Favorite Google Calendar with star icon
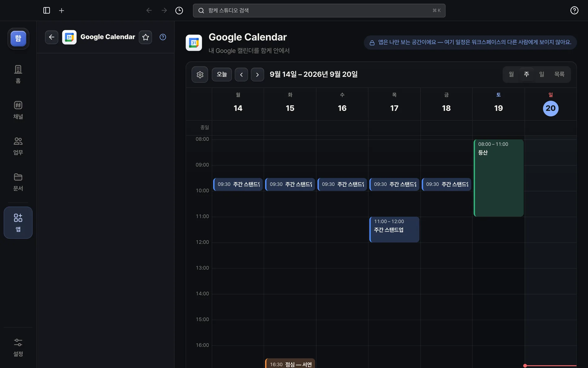The height and width of the screenshot is (368, 588). [145, 37]
